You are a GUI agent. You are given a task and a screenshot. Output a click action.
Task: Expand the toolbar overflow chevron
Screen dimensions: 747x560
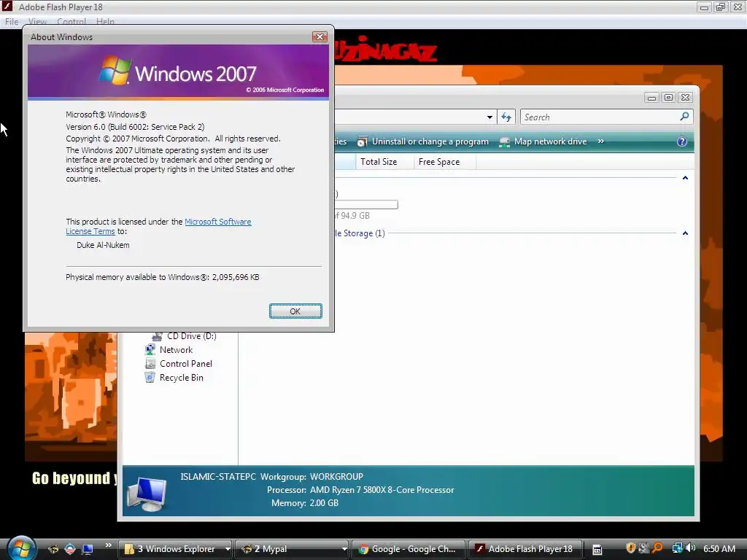[601, 141]
